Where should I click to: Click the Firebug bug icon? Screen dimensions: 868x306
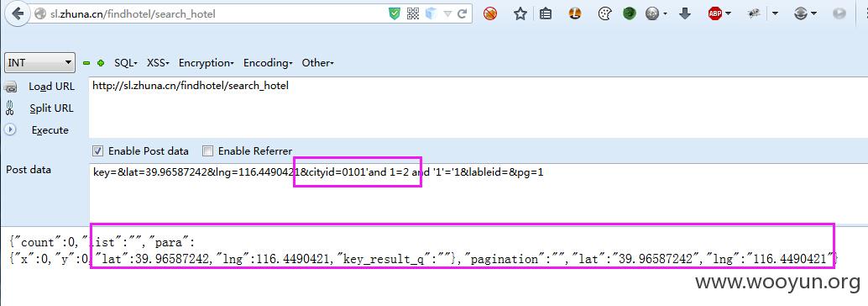[x=753, y=13]
